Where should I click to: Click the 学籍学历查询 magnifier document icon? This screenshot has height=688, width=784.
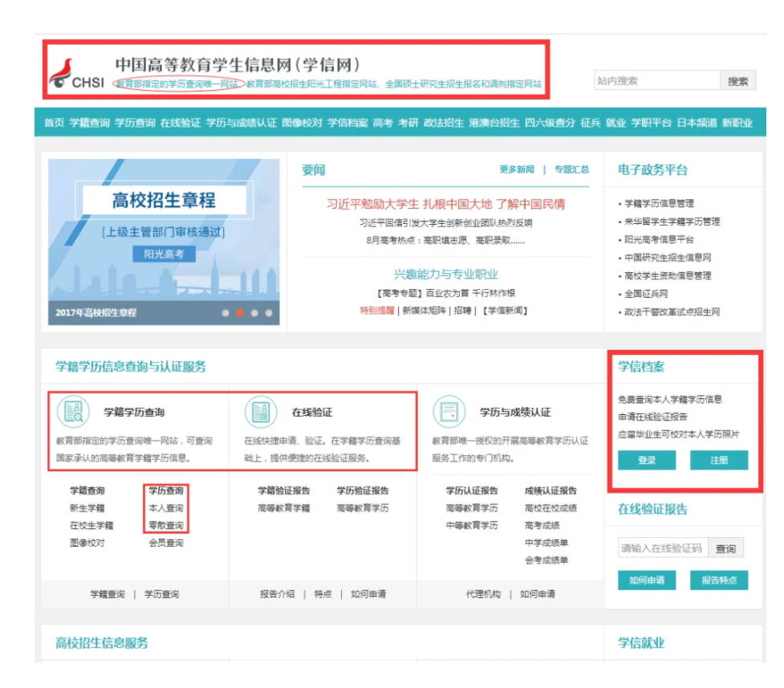tap(72, 412)
